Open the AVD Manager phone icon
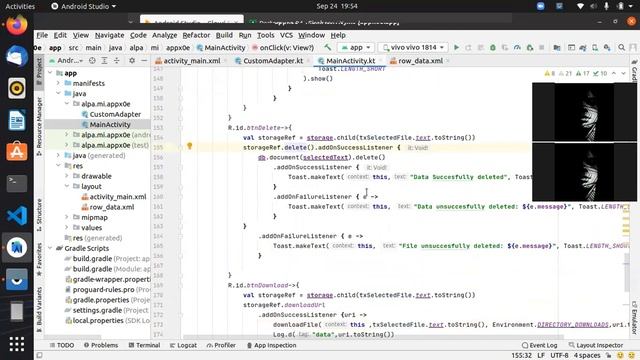640x360 pixels. [595, 47]
